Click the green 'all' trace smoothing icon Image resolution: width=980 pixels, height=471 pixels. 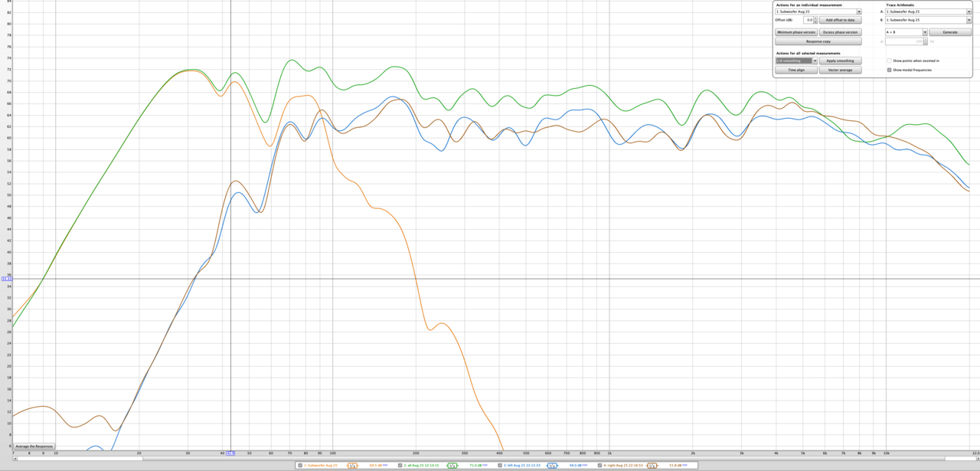(x=452, y=465)
